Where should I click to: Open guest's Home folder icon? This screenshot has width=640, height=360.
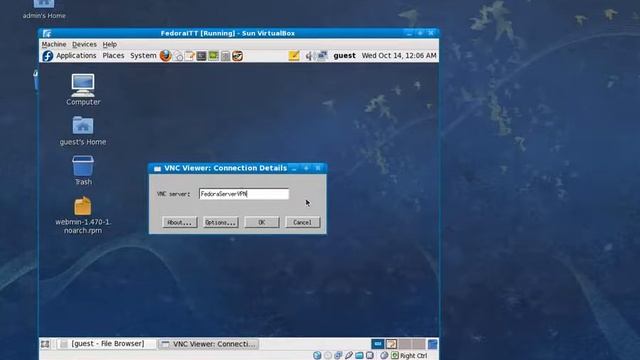coord(83,131)
